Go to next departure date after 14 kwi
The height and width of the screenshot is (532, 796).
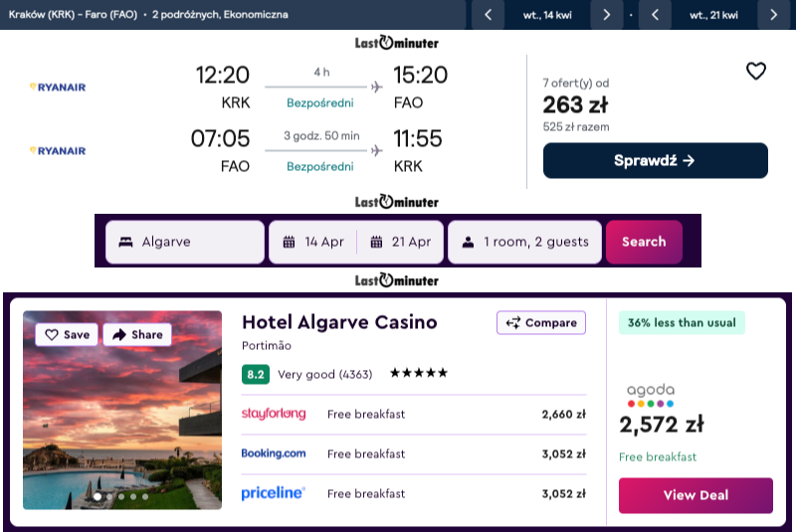606,15
